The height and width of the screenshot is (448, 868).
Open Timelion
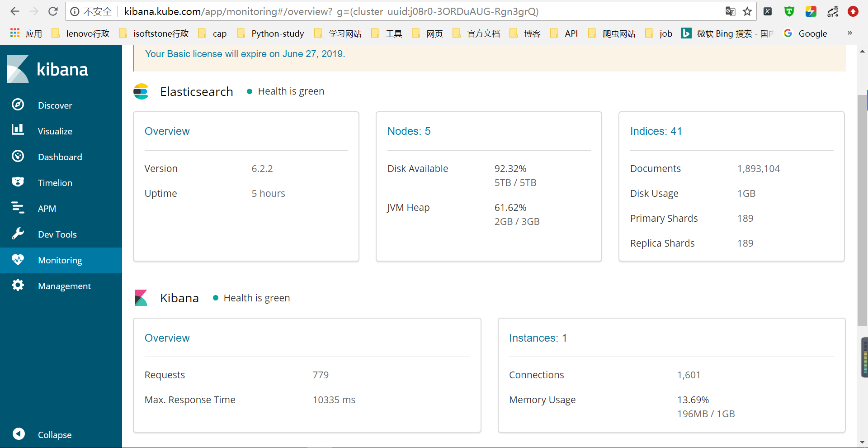click(x=55, y=183)
